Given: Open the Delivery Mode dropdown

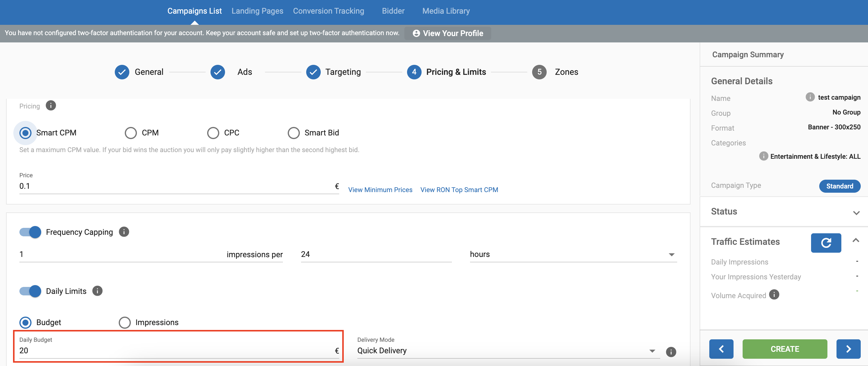Looking at the screenshot, I should coord(505,351).
